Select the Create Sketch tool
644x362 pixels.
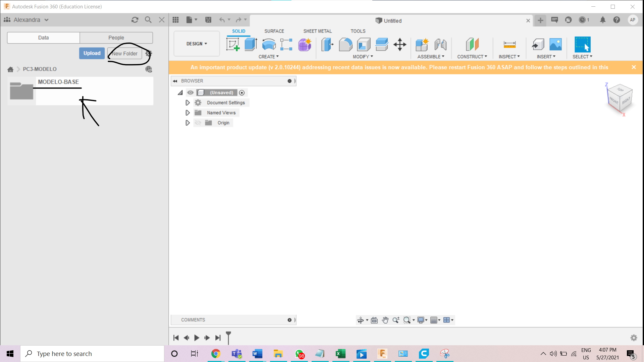tap(233, 44)
